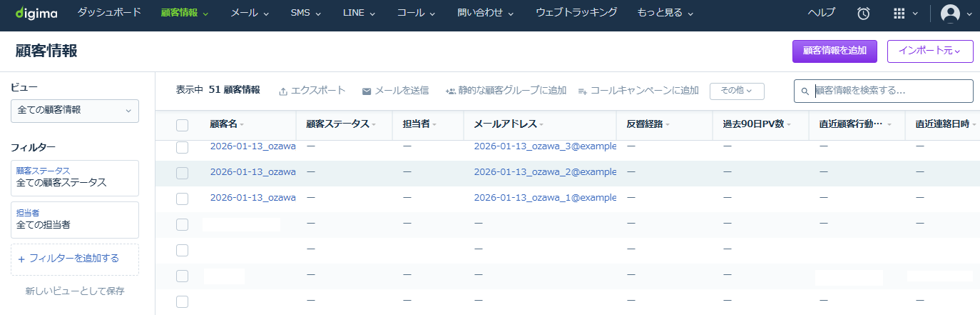The height and width of the screenshot is (315, 980).
Task: Click the add-to-group people icon
Action: 451,91
